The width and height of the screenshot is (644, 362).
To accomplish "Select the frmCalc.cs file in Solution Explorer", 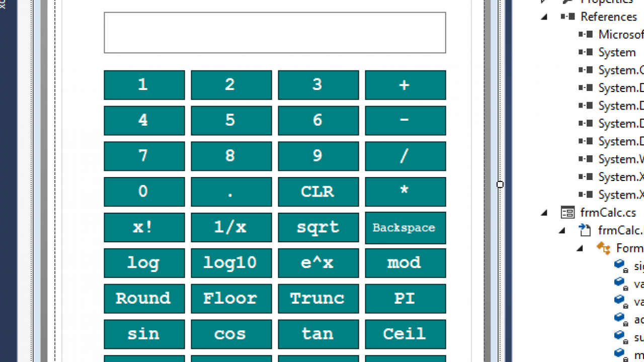I will (608, 212).
